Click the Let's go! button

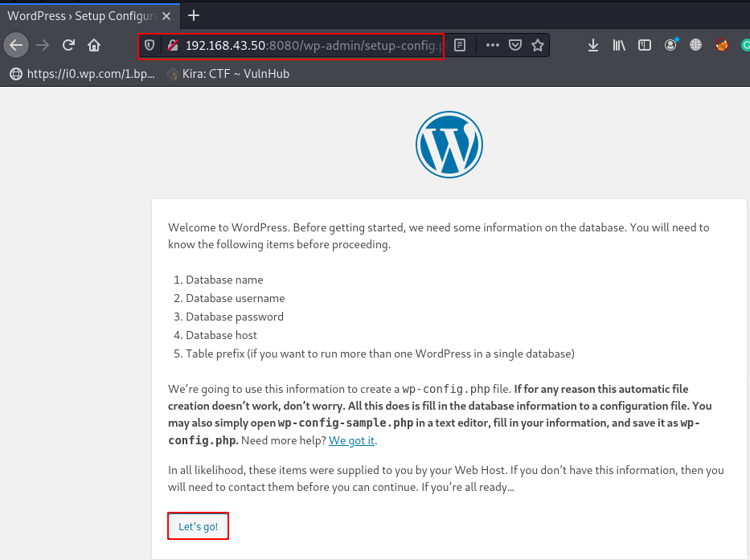[x=198, y=526]
